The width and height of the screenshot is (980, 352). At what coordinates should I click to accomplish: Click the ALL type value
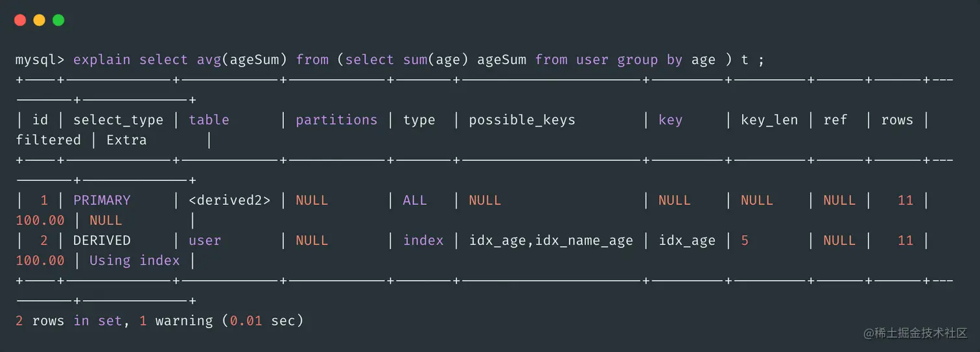pyautogui.click(x=415, y=200)
